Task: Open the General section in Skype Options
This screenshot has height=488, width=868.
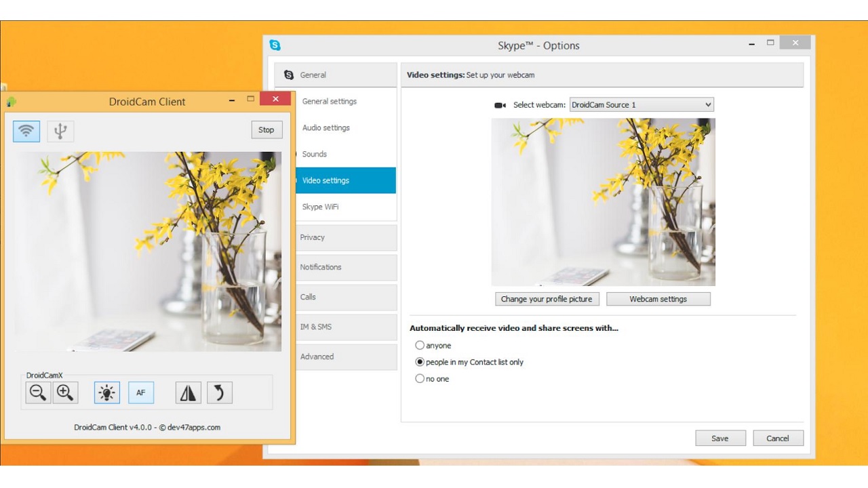Action: pos(336,75)
